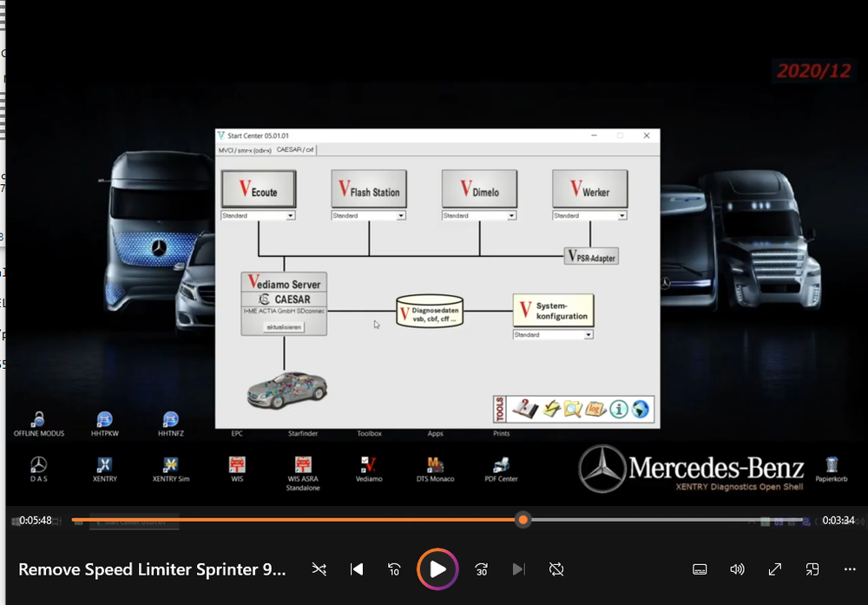Click the info circle tool icon
The height and width of the screenshot is (605, 868).
click(x=619, y=409)
